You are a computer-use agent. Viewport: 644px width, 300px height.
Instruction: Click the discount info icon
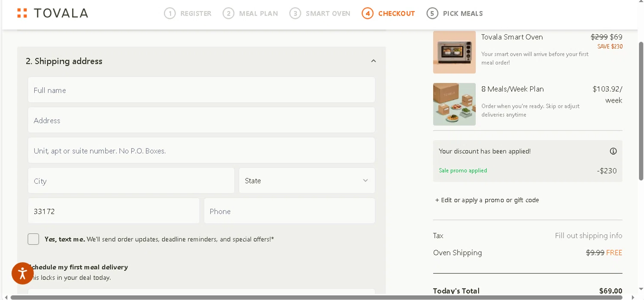(x=613, y=151)
